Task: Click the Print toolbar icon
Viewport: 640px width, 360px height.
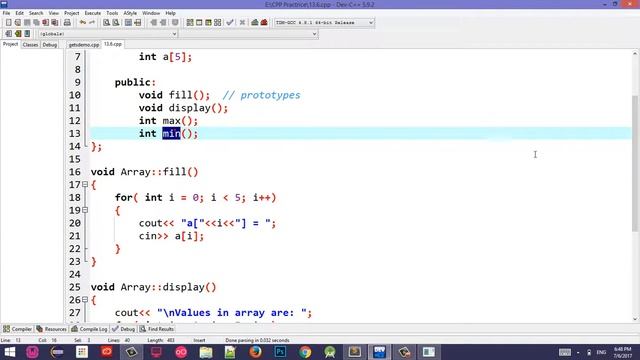Action: pyautogui.click(x=67, y=22)
